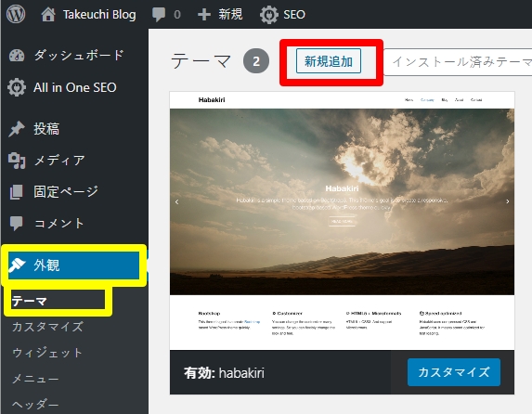Viewport: 532px width, 414px height.
Task: Click the テーマ page heading
Action: click(201, 61)
